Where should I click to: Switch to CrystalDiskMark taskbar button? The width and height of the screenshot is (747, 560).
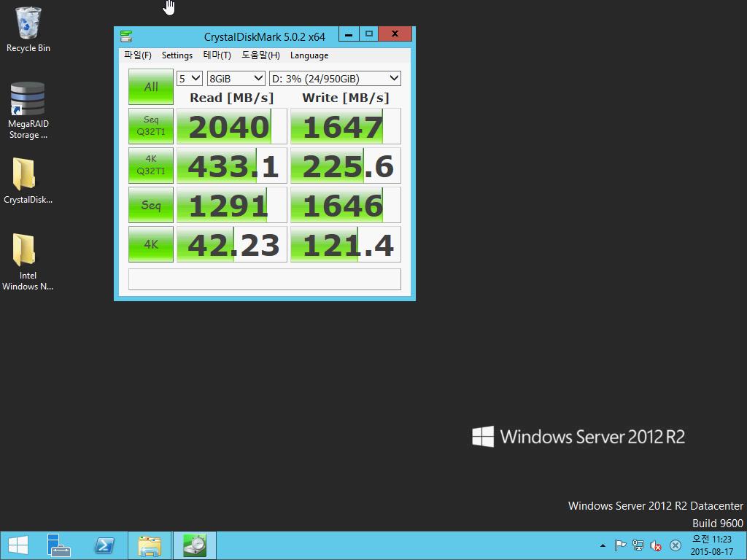pyautogui.click(x=194, y=545)
